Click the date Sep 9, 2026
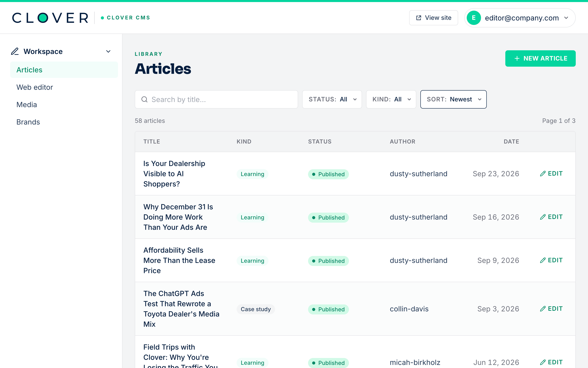The width and height of the screenshot is (588, 368). [x=498, y=260]
